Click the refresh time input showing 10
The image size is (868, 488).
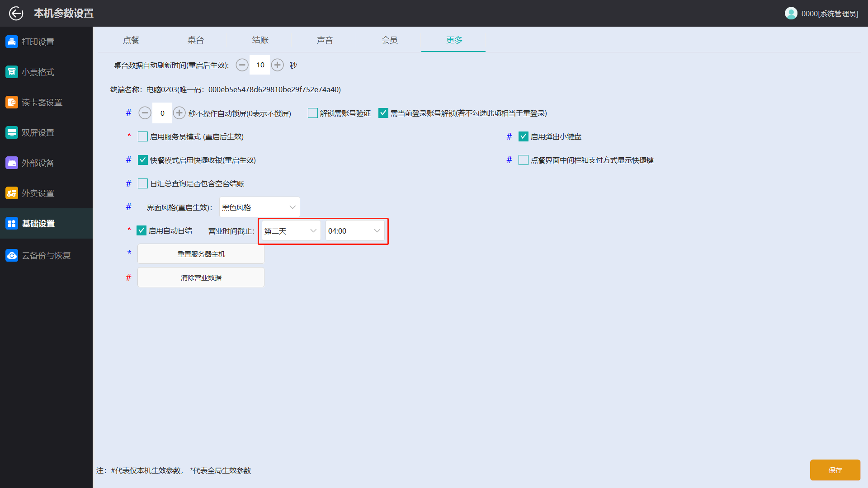tap(260, 65)
